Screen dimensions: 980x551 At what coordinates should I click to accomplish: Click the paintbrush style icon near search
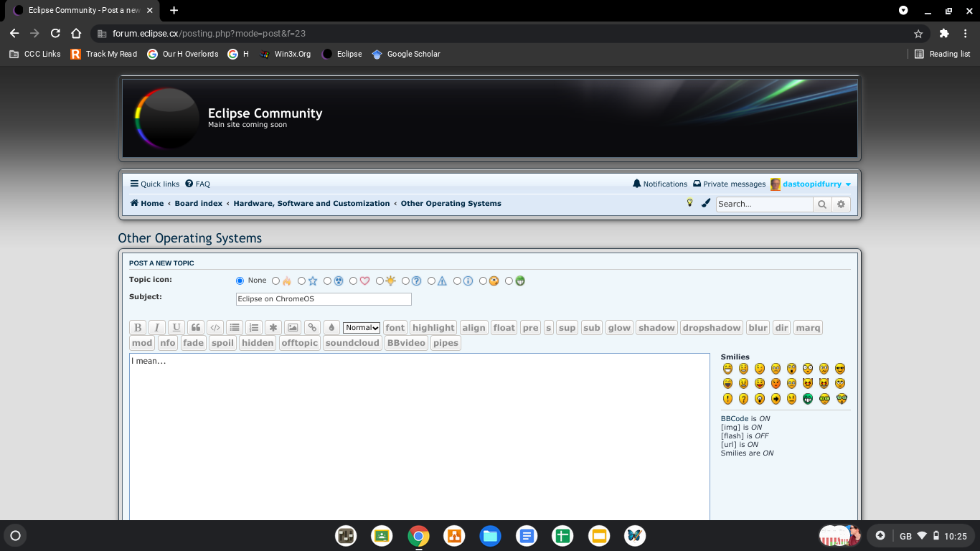click(706, 203)
